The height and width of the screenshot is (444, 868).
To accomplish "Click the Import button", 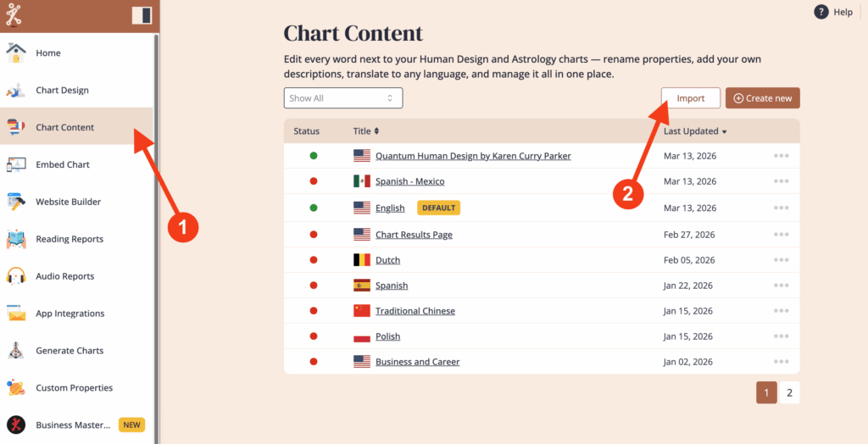I will [x=690, y=98].
